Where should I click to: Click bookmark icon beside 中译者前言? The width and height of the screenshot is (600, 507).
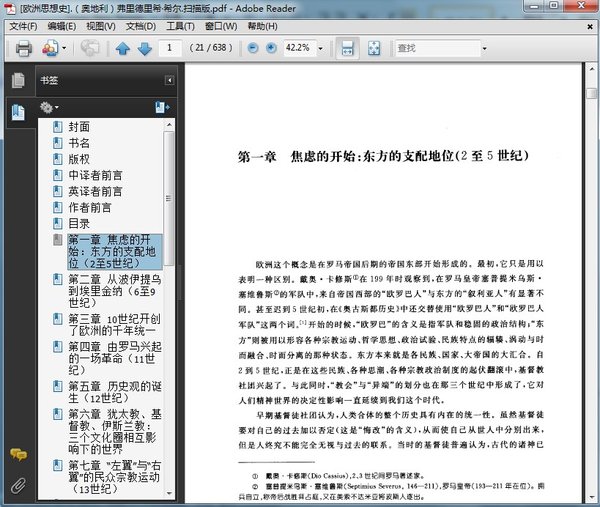click(x=58, y=175)
